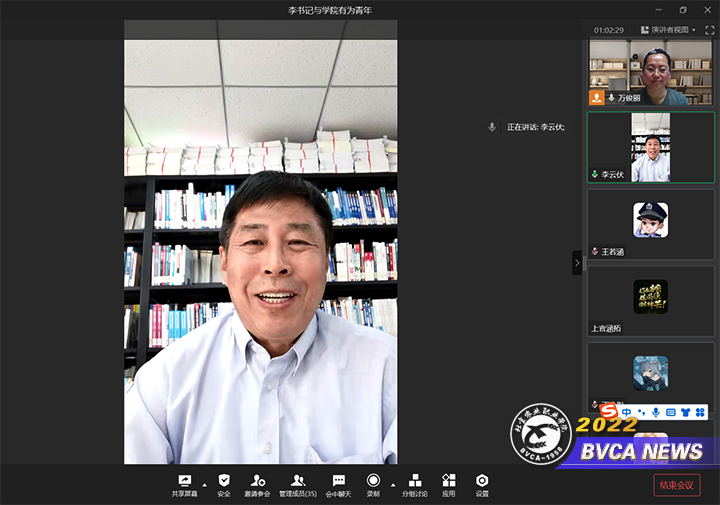Click the Share Screen (共享屏幕) icon
Screen dimensions: 720x505
[184, 481]
